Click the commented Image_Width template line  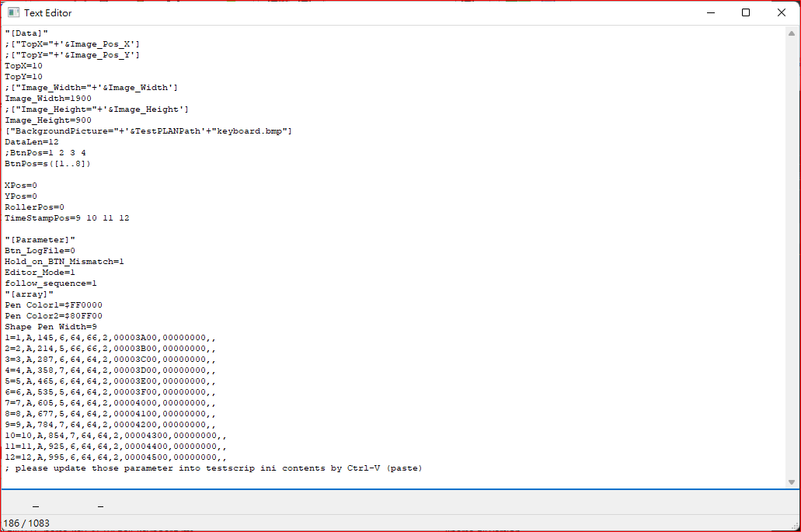[92, 88]
